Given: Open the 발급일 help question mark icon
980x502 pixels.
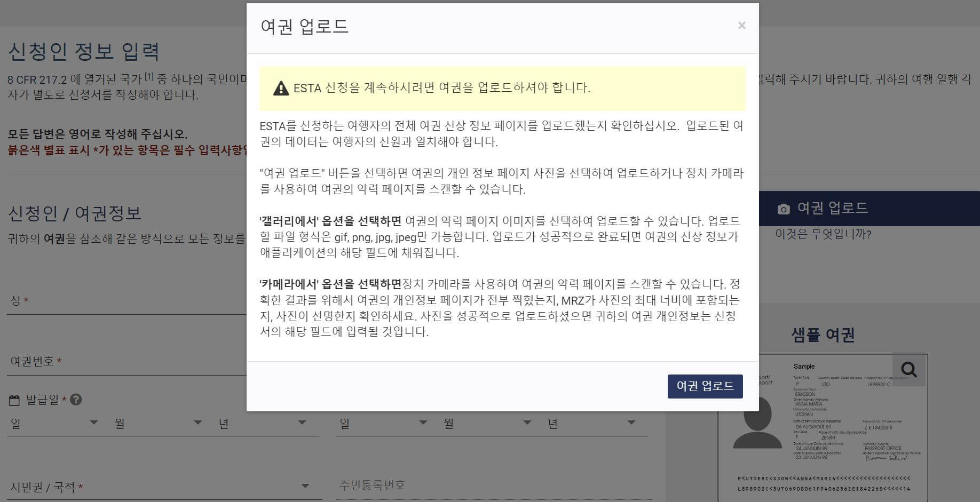Looking at the screenshot, I should (x=76, y=400).
